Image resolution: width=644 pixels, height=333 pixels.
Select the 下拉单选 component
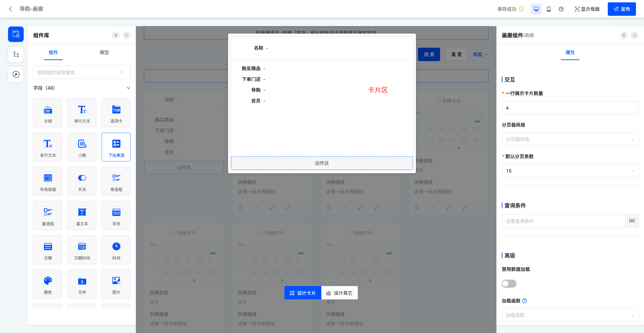(x=116, y=147)
